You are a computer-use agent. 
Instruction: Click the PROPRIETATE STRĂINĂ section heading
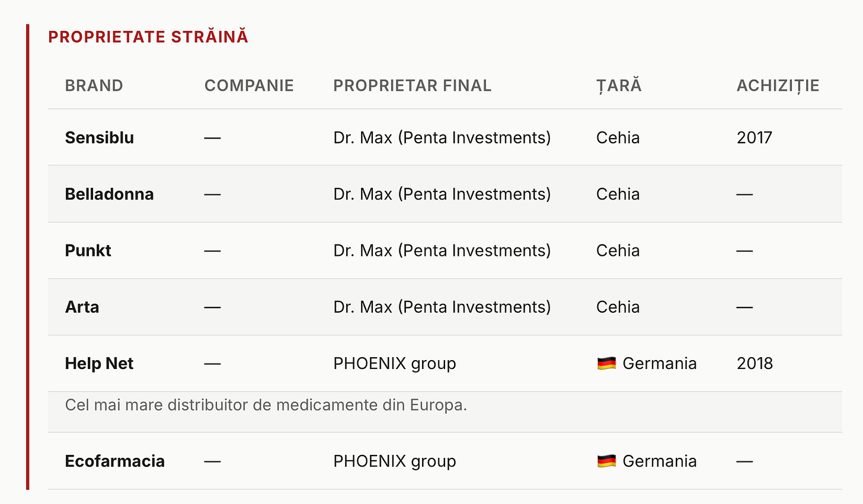click(x=148, y=37)
